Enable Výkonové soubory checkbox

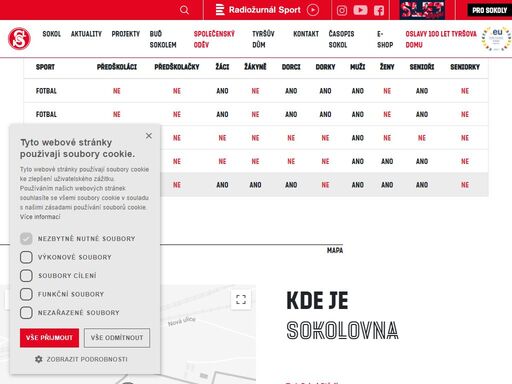(x=26, y=257)
